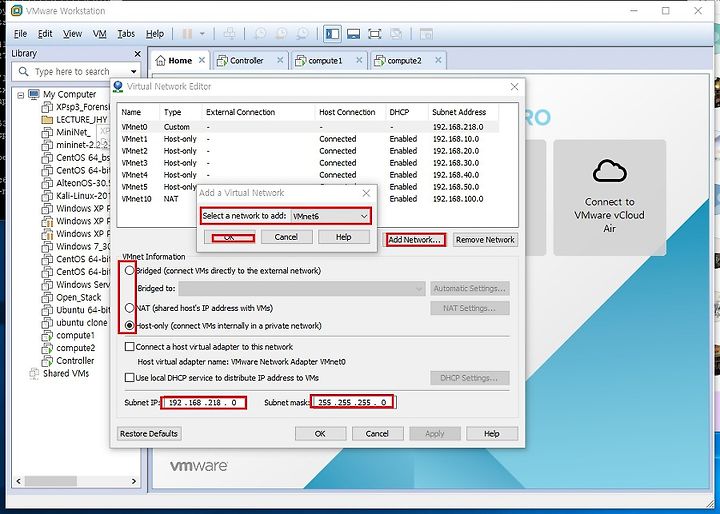The width and height of the screenshot is (720, 514).
Task: Click the Shared VMs icon in Library
Action: pos(34,373)
